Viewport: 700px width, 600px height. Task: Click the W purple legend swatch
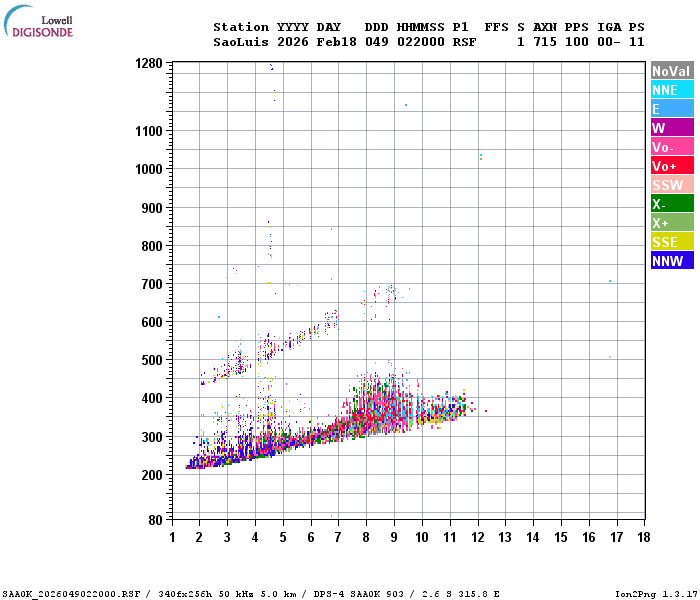[672, 127]
